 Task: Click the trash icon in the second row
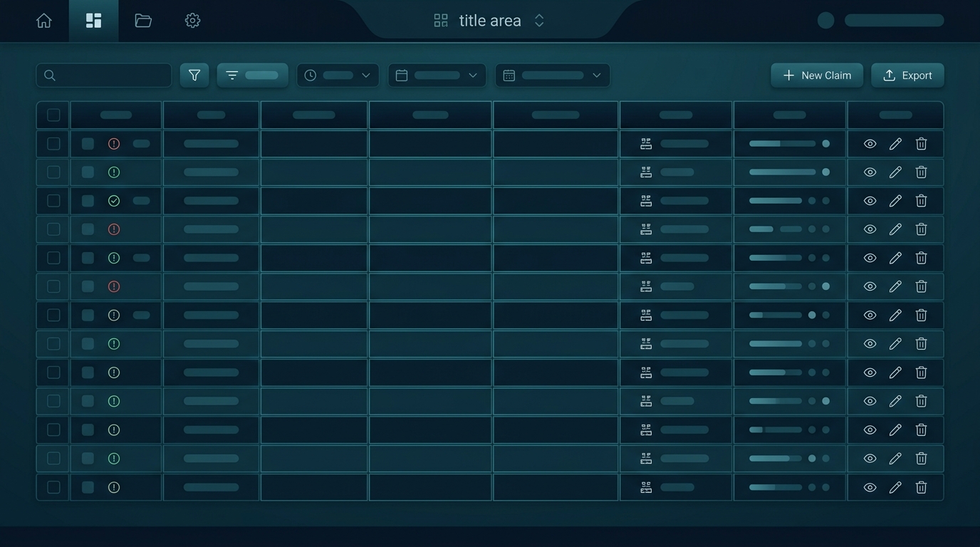921,172
